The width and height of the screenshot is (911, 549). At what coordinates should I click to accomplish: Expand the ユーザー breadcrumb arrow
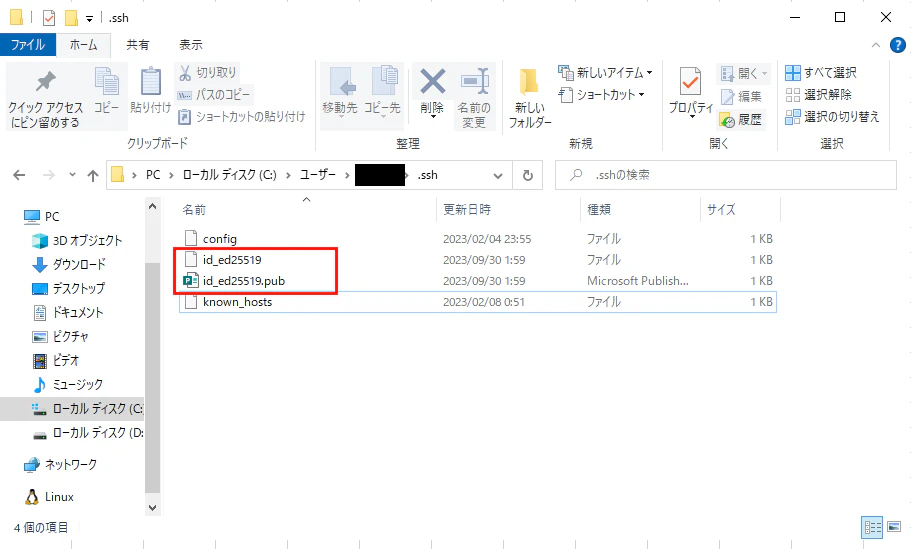point(347,175)
